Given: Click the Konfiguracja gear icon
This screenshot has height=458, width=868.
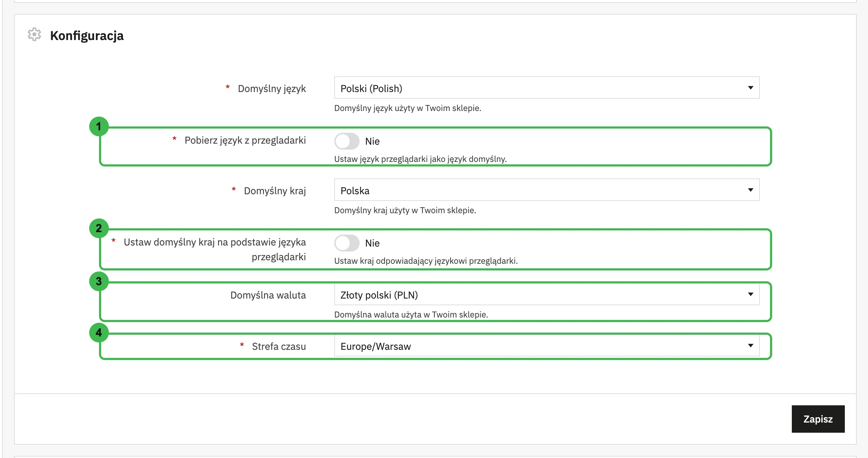Looking at the screenshot, I should 34,34.
